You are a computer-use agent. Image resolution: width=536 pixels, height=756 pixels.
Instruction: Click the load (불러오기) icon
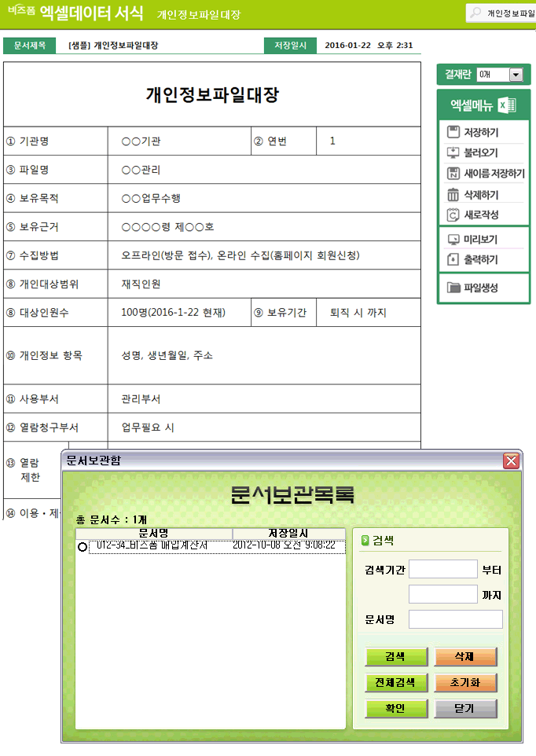coord(453,152)
